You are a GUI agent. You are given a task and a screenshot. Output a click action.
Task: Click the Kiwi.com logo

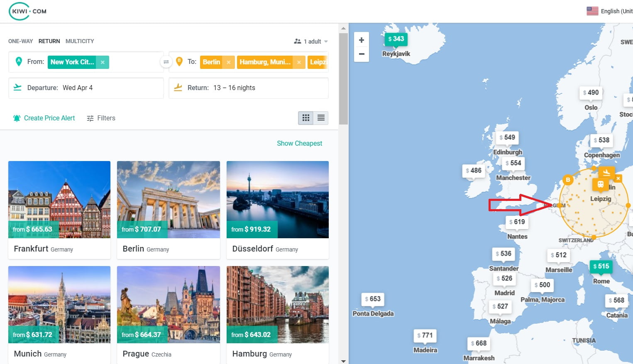28,11
